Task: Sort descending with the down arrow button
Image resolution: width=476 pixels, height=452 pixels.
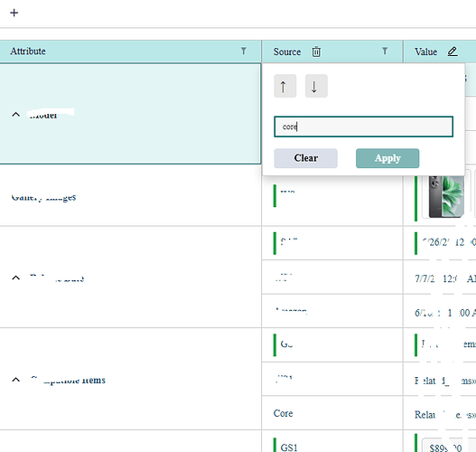Action: pyautogui.click(x=316, y=86)
